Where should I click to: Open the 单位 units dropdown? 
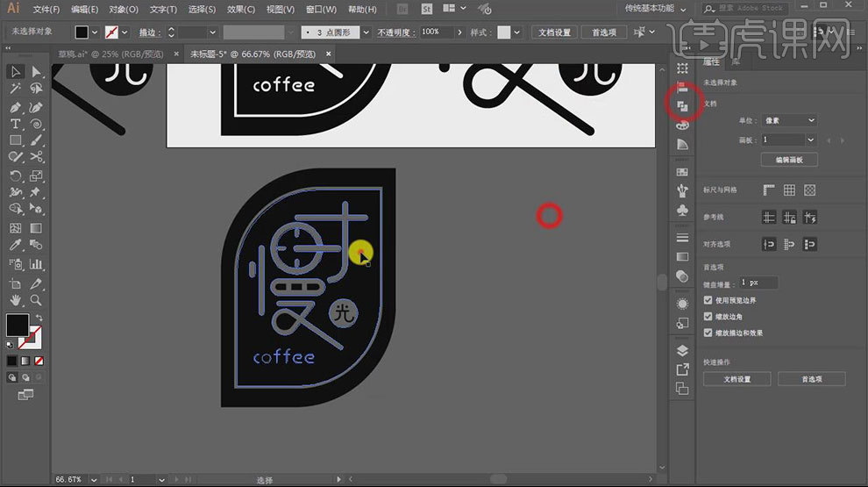tap(787, 120)
